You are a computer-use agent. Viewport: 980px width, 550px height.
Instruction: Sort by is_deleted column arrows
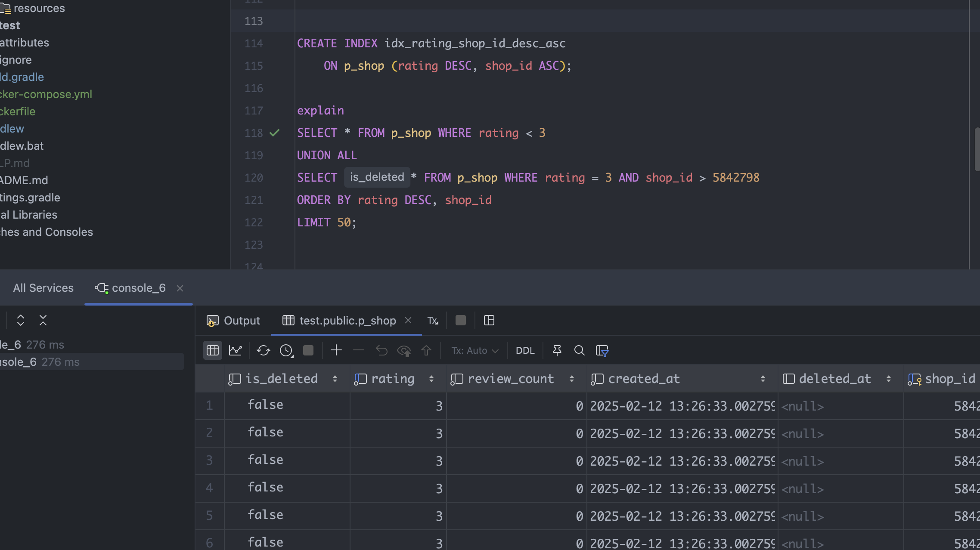pyautogui.click(x=335, y=379)
